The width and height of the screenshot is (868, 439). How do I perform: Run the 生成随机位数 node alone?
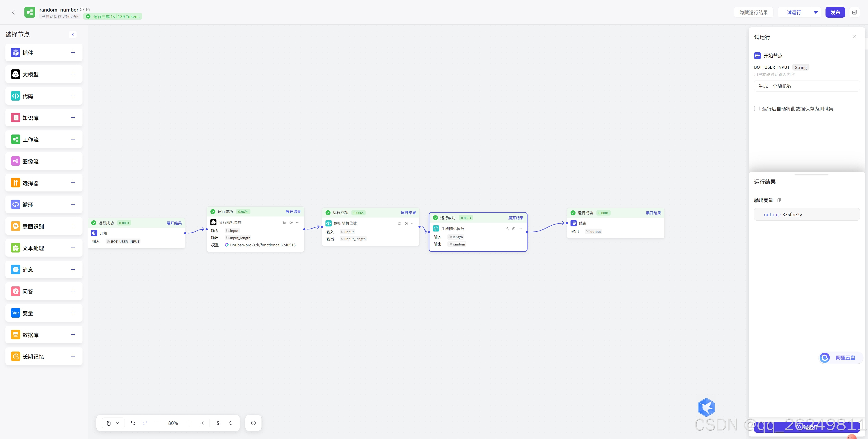point(514,229)
